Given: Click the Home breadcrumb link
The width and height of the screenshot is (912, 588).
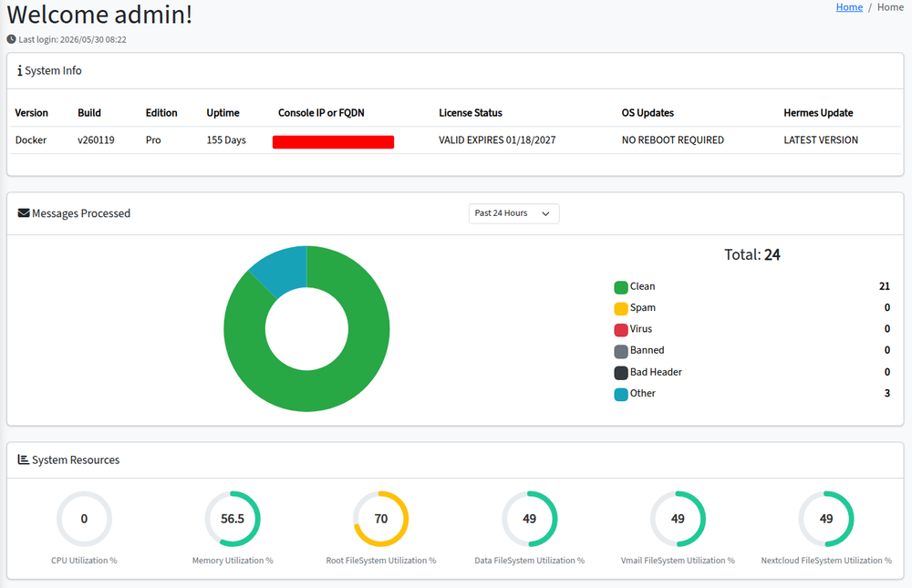Looking at the screenshot, I should 849,7.
